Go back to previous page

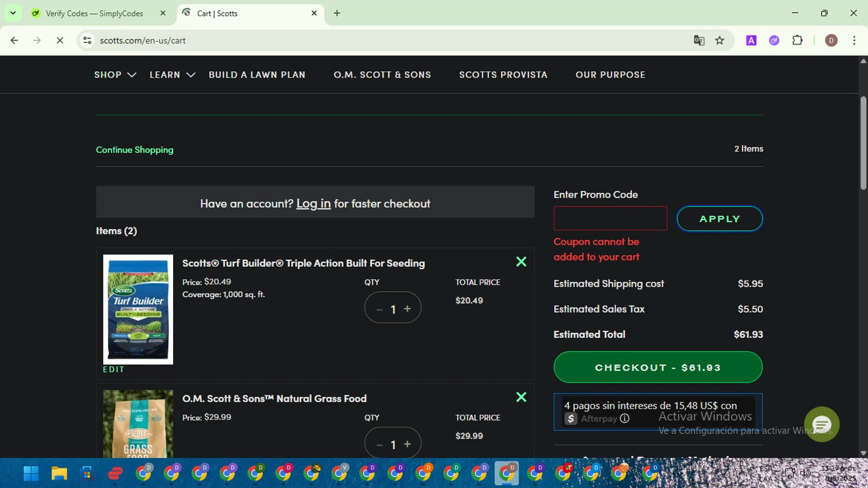[x=14, y=41]
